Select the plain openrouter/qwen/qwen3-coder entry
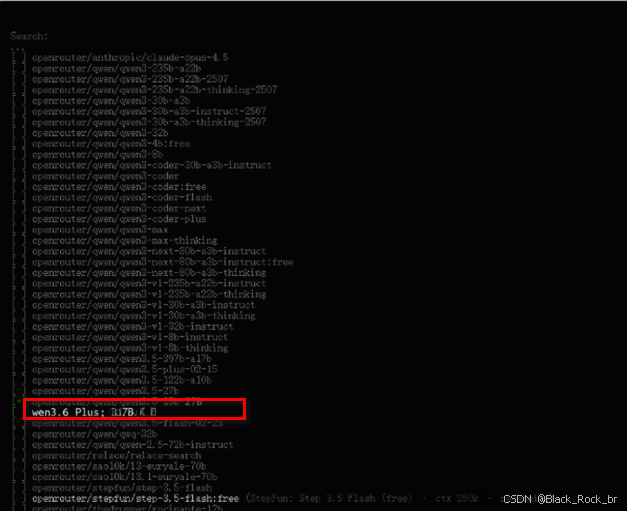This screenshot has height=511, width=627. click(105, 176)
